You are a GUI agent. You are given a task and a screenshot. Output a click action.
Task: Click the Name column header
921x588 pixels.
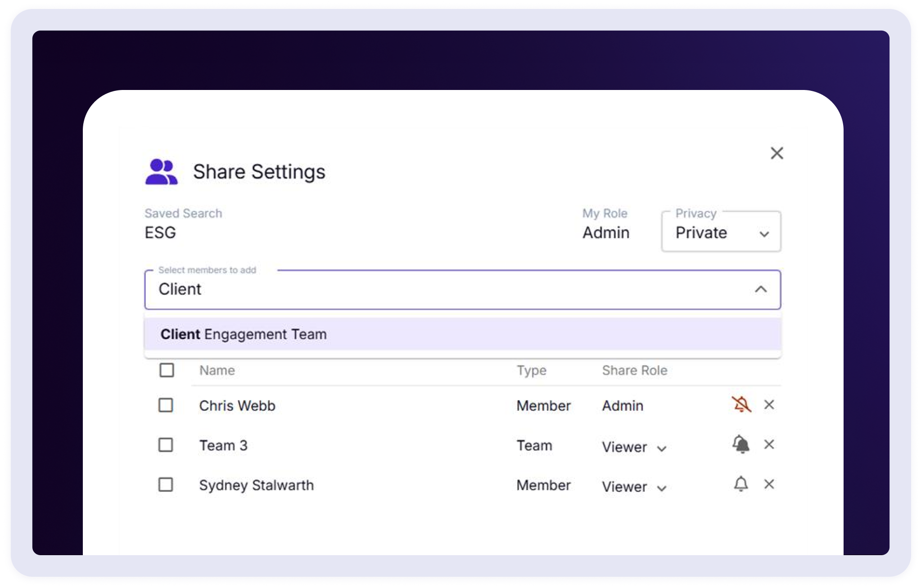217,370
